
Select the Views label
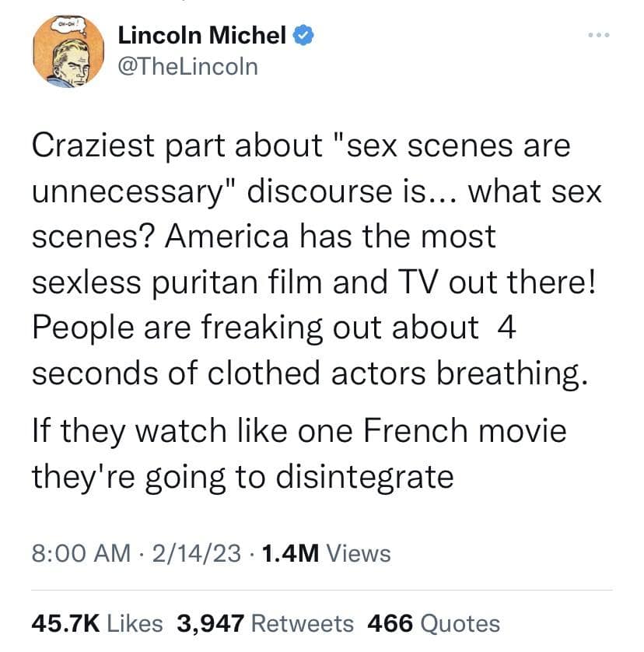[x=358, y=553]
